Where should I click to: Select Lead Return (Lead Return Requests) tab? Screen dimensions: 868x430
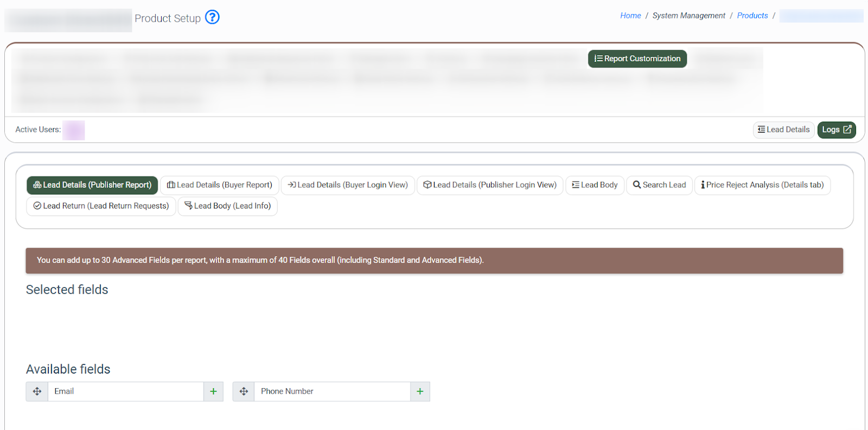pyautogui.click(x=101, y=206)
